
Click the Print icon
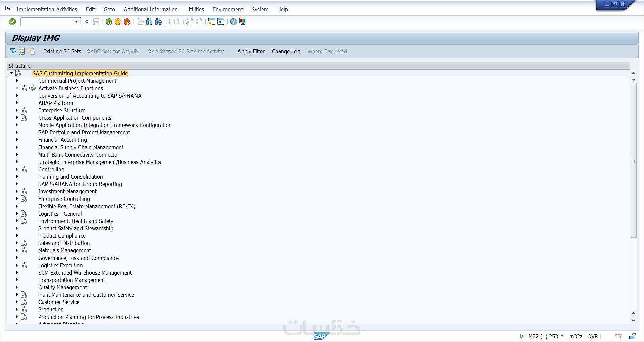140,22
